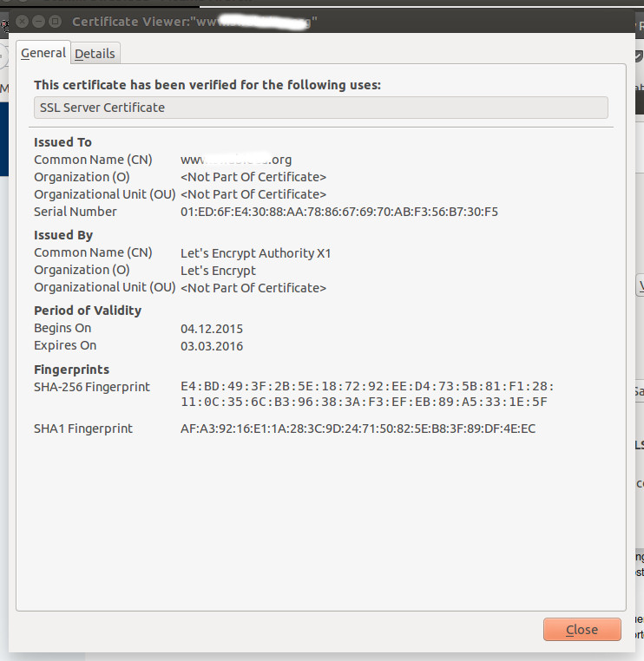Click the SHA1 fingerprint value

pos(358,429)
